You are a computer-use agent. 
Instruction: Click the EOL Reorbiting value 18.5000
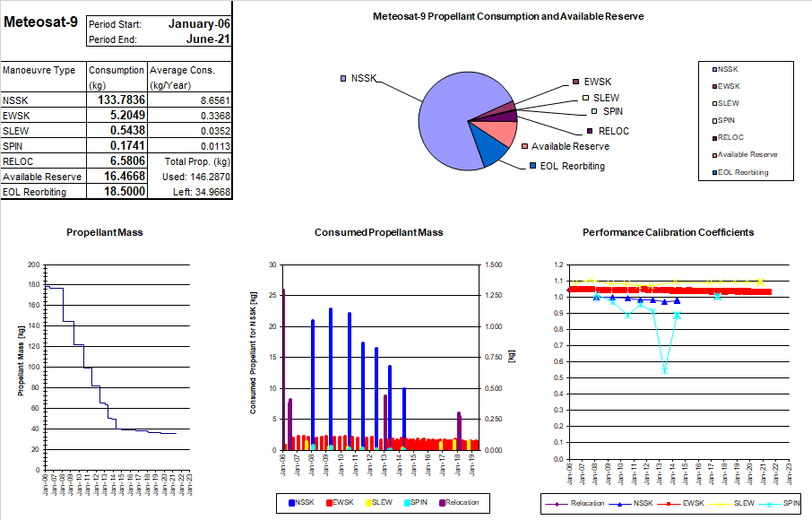click(x=125, y=191)
